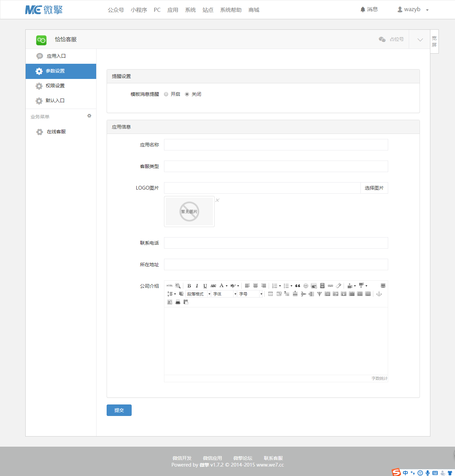Open the 公众号 top menu
The height and width of the screenshot is (476, 455).
click(x=116, y=10)
